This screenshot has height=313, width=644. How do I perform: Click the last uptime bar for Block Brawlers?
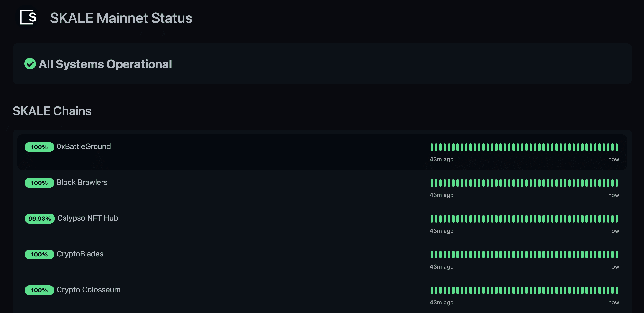coord(617,183)
